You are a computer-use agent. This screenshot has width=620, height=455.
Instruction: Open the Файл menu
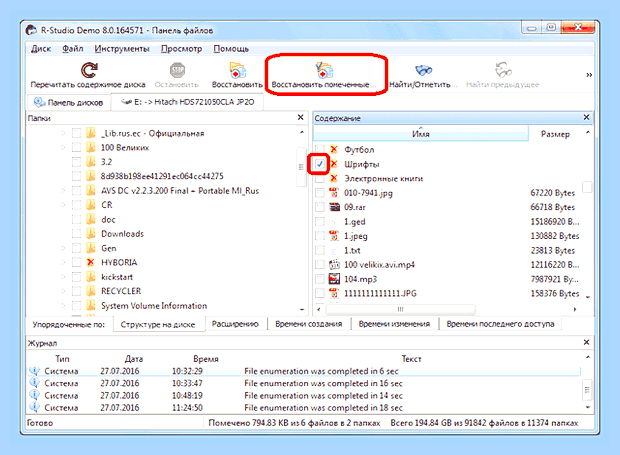[x=73, y=49]
